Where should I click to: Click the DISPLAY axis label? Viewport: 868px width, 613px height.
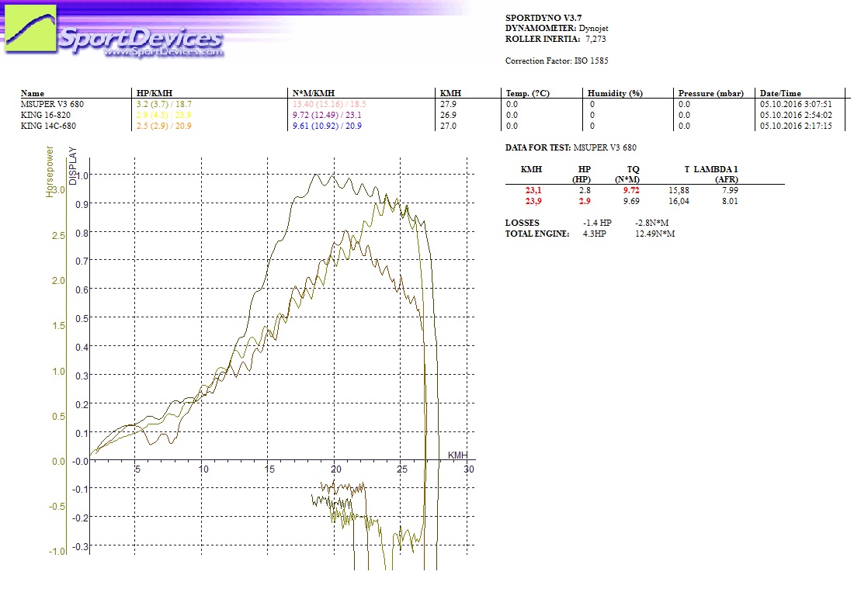click(73, 165)
